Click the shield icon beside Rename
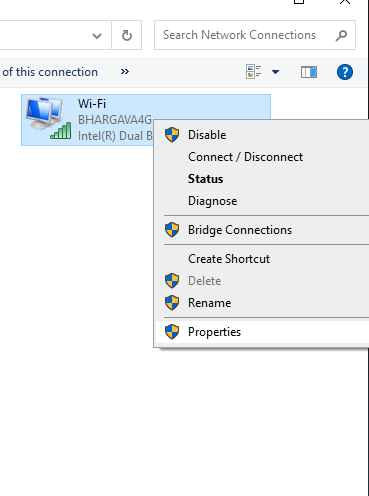The image size is (369, 496). (x=172, y=303)
